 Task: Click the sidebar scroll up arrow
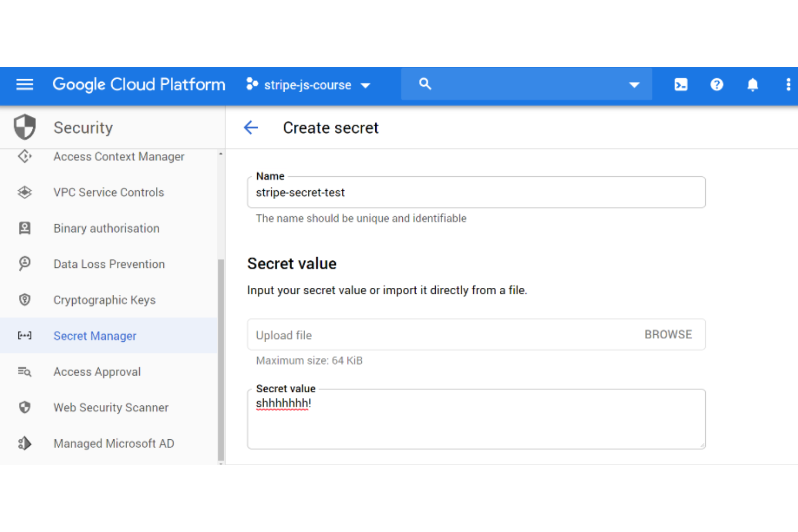tap(221, 154)
